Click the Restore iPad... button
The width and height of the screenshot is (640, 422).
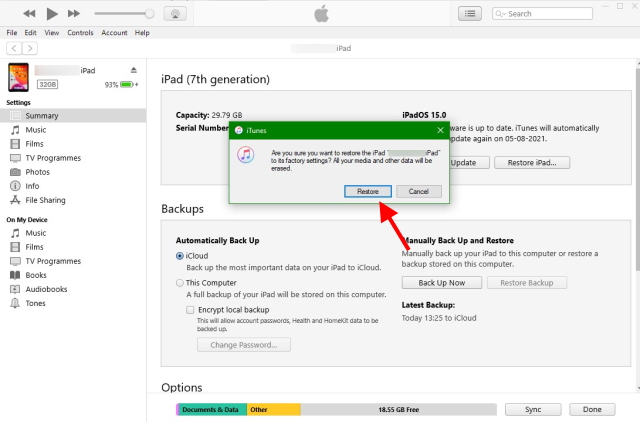[532, 162]
